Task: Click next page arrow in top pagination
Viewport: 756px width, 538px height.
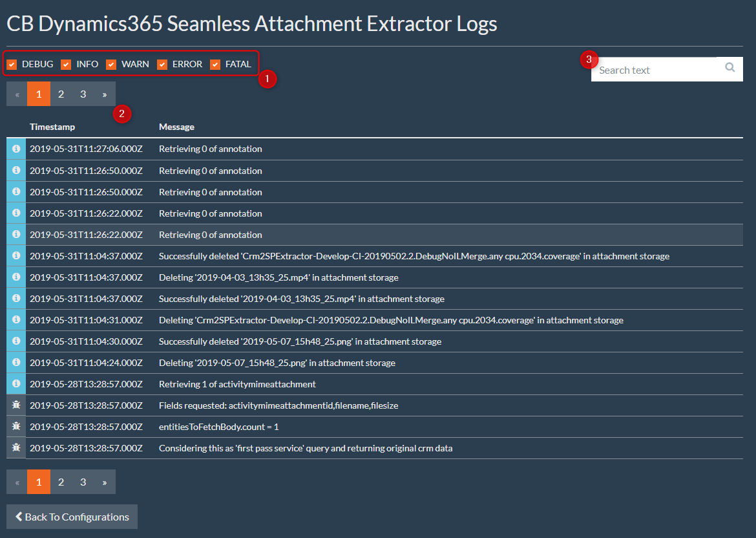Action: tap(105, 94)
